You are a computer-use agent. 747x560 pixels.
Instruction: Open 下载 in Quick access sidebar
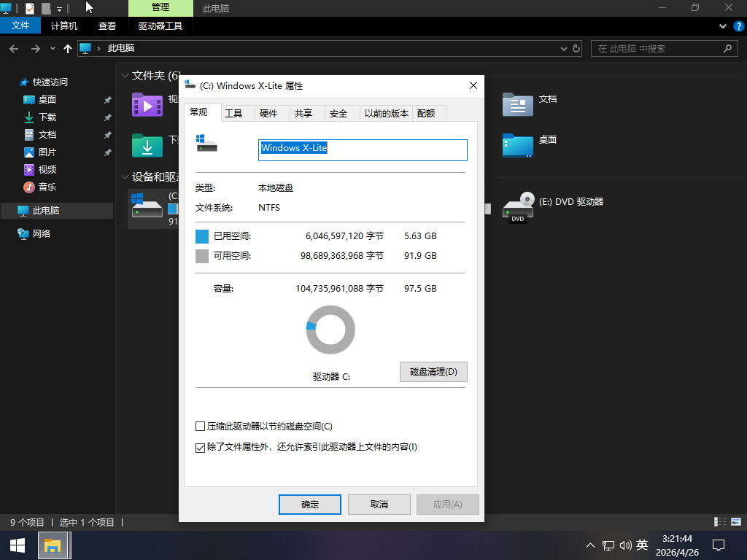click(x=47, y=117)
